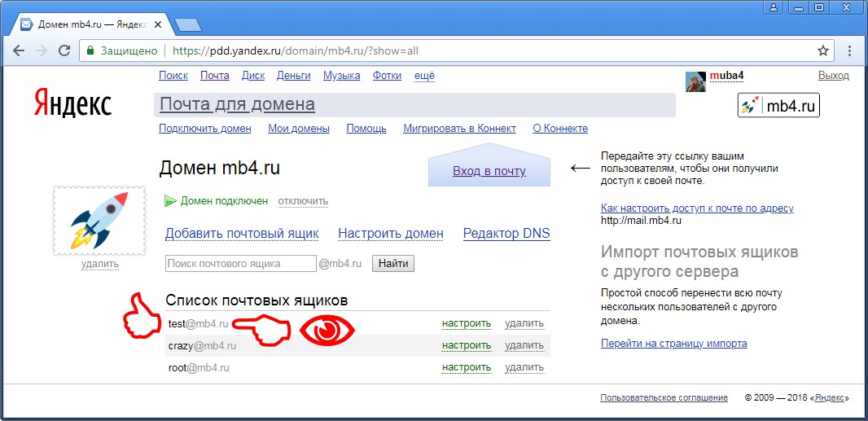The image size is (868, 421).
Task: Open Настроить домен link
Action: point(391,234)
